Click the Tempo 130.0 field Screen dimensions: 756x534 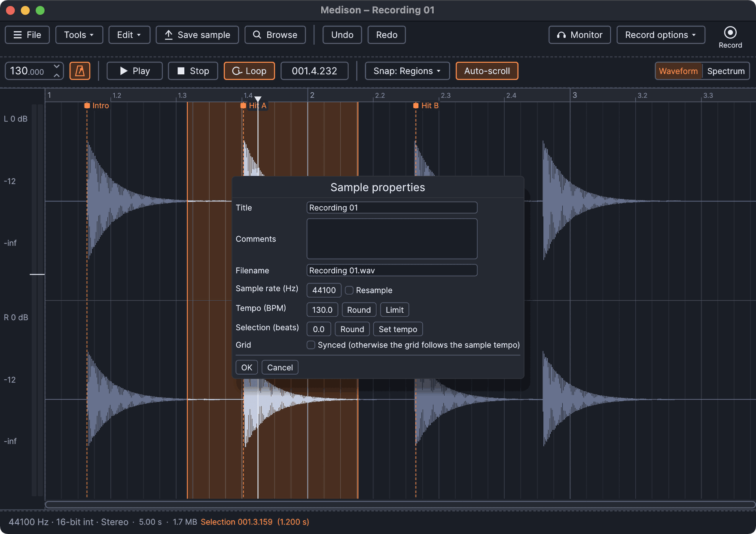tap(322, 310)
